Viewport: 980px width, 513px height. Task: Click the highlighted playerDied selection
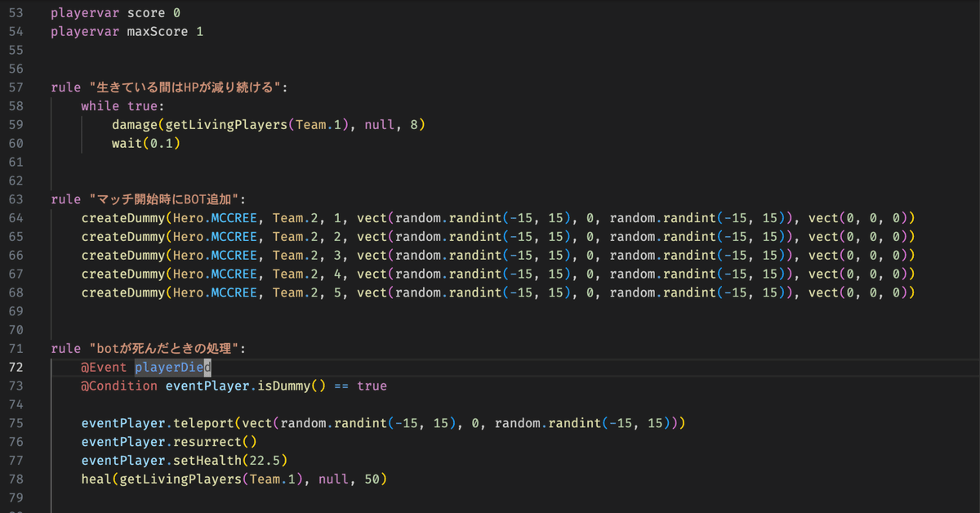[x=171, y=367]
